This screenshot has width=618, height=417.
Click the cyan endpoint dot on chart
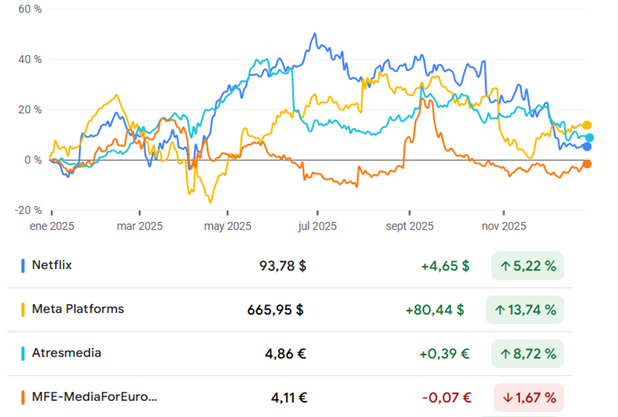[x=590, y=138]
